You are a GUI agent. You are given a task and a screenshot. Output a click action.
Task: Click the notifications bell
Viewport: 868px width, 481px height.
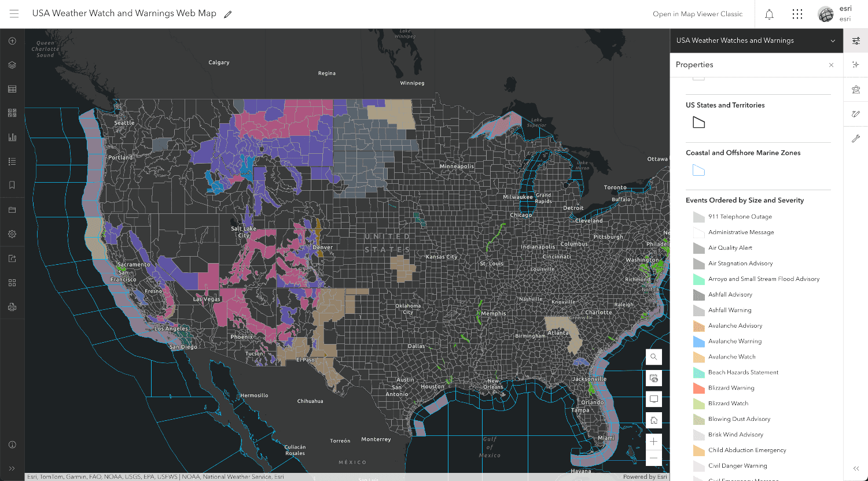(769, 14)
